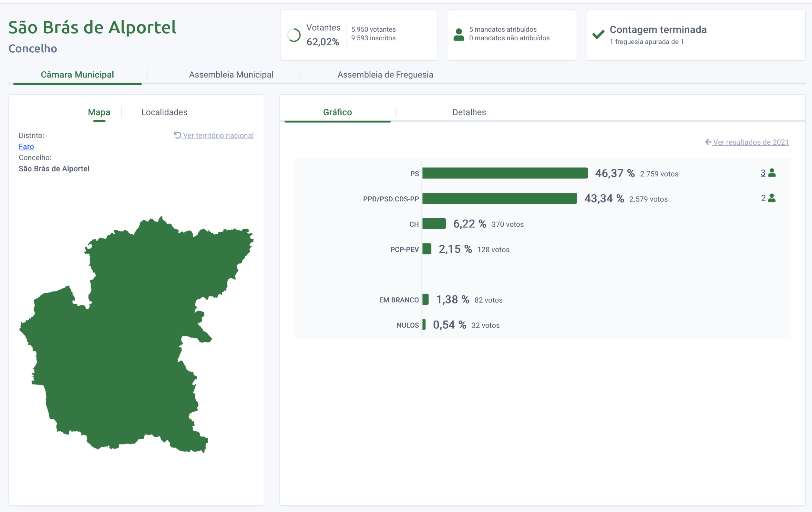Click the PS results bar
The image size is (812, 512).
(x=505, y=173)
